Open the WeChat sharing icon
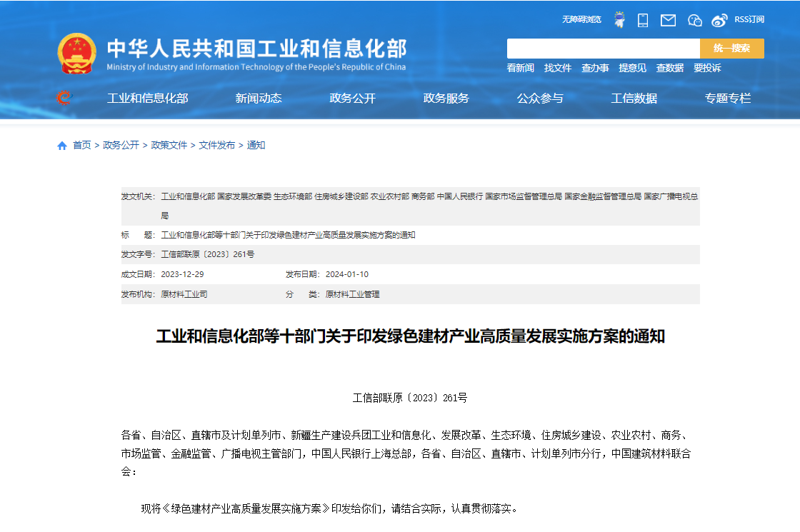 pyautogui.click(x=694, y=20)
